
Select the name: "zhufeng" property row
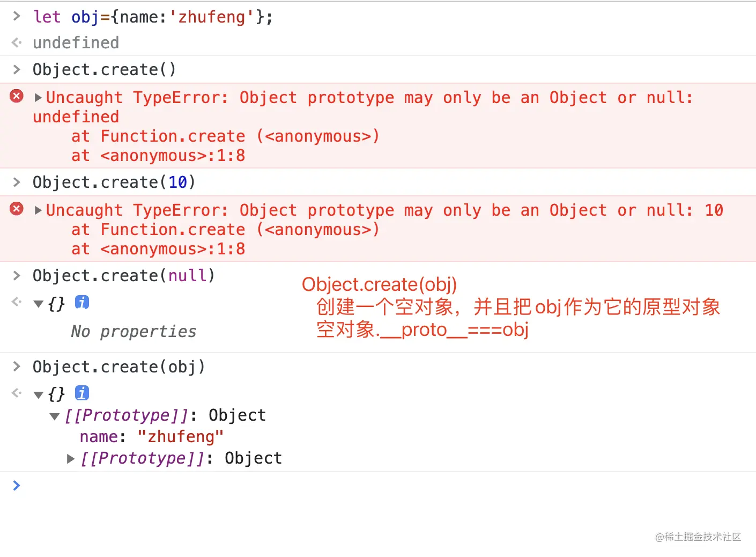pyautogui.click(x=151, y=437)
